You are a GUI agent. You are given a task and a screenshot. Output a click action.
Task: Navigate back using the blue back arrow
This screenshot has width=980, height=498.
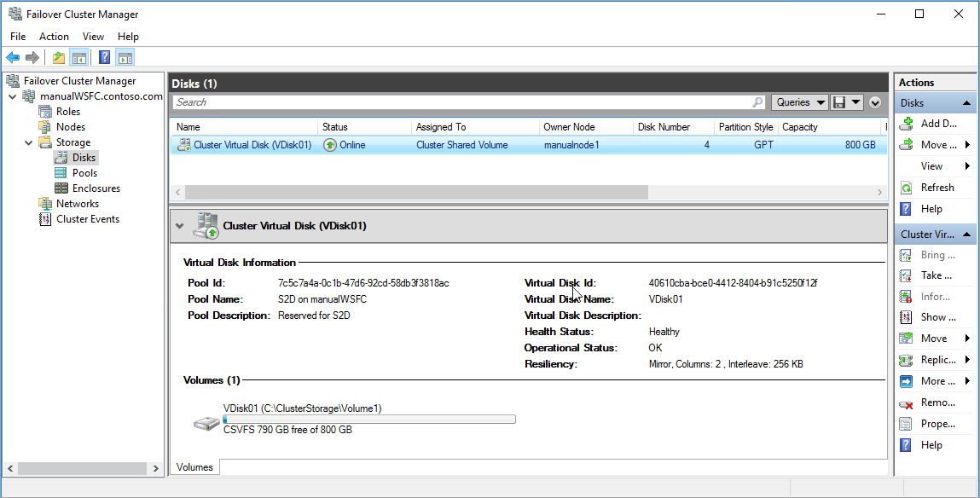[x=13, y=57]
